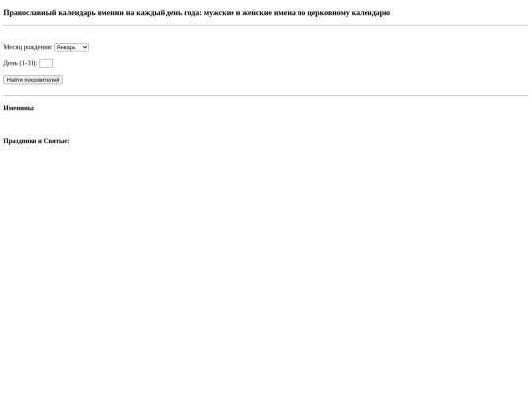Click the День (1-31) label
Image resolution: width=532 pixels, height=399 pixels.
point(21,63)
